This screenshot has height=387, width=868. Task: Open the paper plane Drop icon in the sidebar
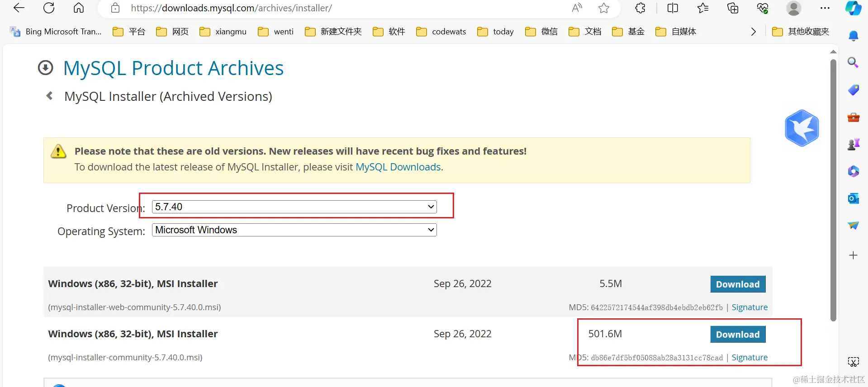(x=854, y=225)
